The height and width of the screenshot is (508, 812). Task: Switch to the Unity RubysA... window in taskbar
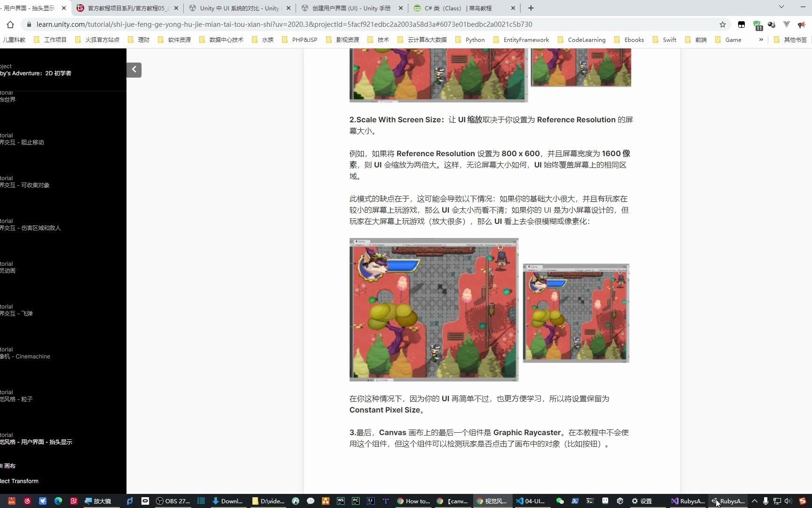point(728,501)
